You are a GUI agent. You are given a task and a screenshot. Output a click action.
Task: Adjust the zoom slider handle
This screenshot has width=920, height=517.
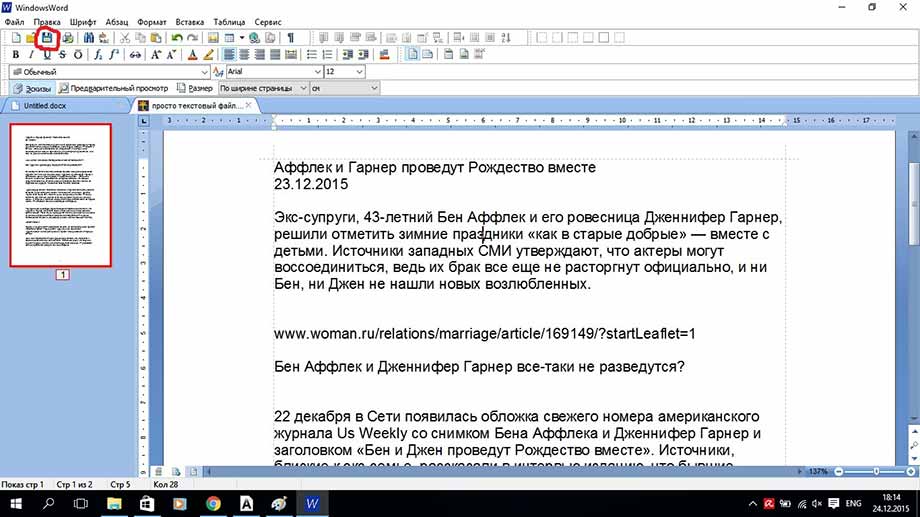876,471
